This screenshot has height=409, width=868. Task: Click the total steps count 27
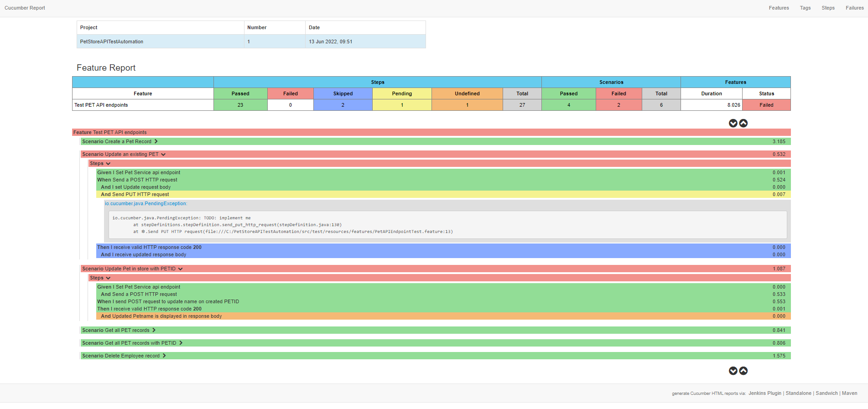522,105
